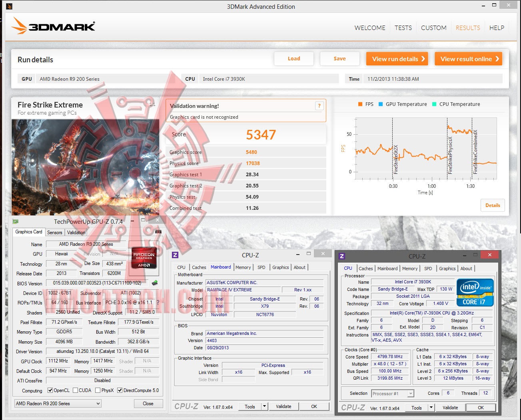This screenshot has height=420, width=521.
Task: Switch to the Validation tab in GPU-Z
Action: [76, 233]
